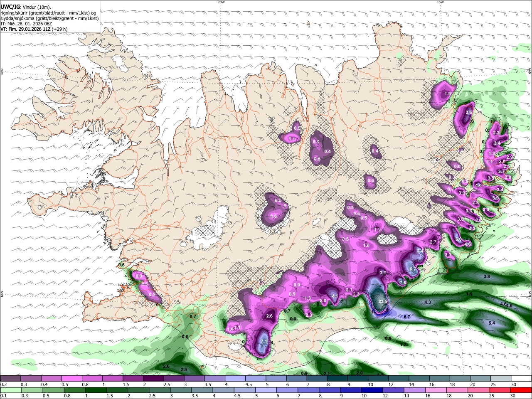The height and width of the screenshot is (399, 532).
Task: Select bottom-row legend swatch between 0.1 and 0.3
Action: pyautogui.click(x=10, y=390)
